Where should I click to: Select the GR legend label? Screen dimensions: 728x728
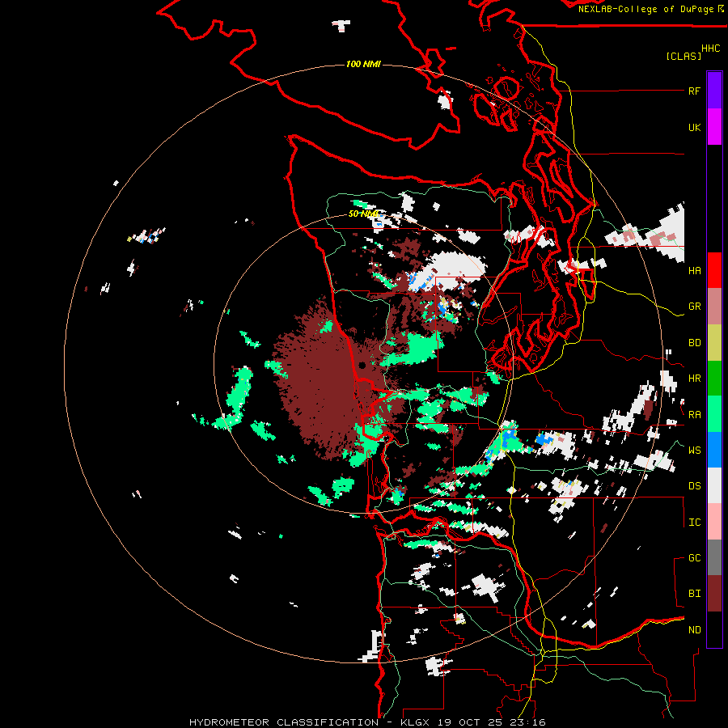tap(694, 307)
